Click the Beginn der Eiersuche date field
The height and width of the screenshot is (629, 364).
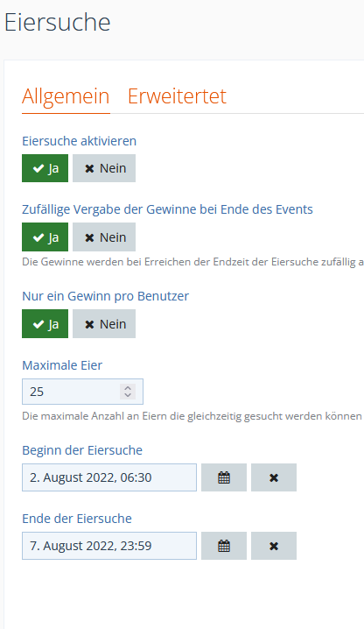109,477
